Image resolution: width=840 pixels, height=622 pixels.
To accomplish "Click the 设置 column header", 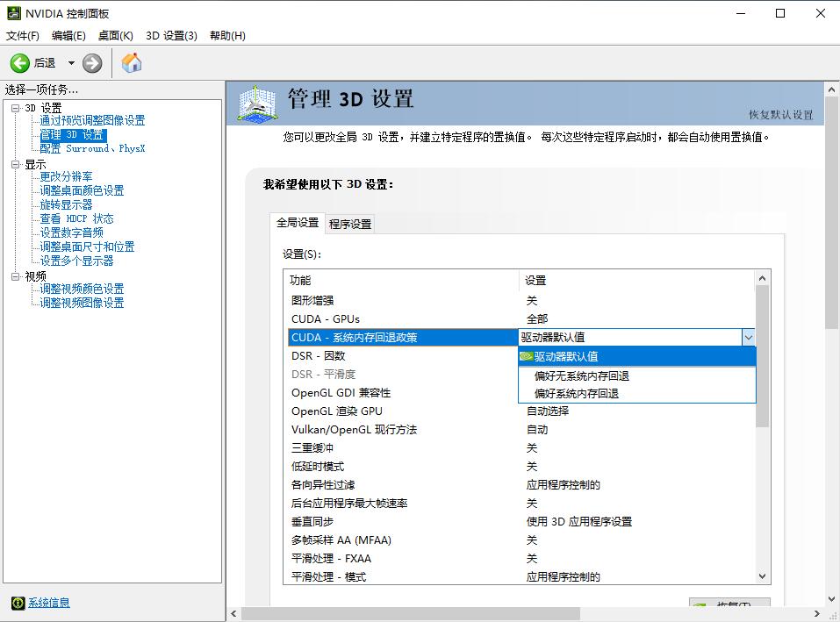I will (637, 281).
